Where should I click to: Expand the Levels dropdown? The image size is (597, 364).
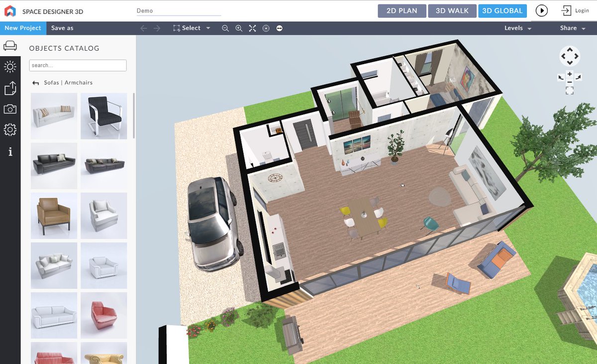(x=517, y=28)
